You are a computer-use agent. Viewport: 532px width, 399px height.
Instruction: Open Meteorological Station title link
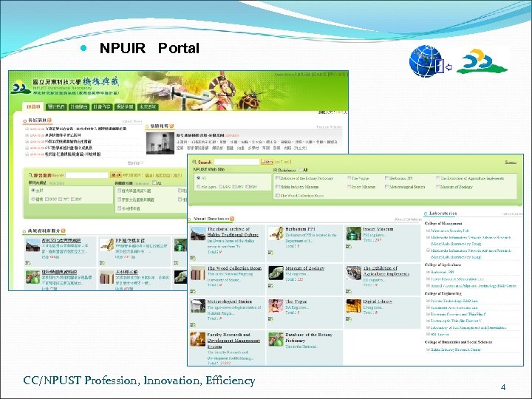coord(230,301)
